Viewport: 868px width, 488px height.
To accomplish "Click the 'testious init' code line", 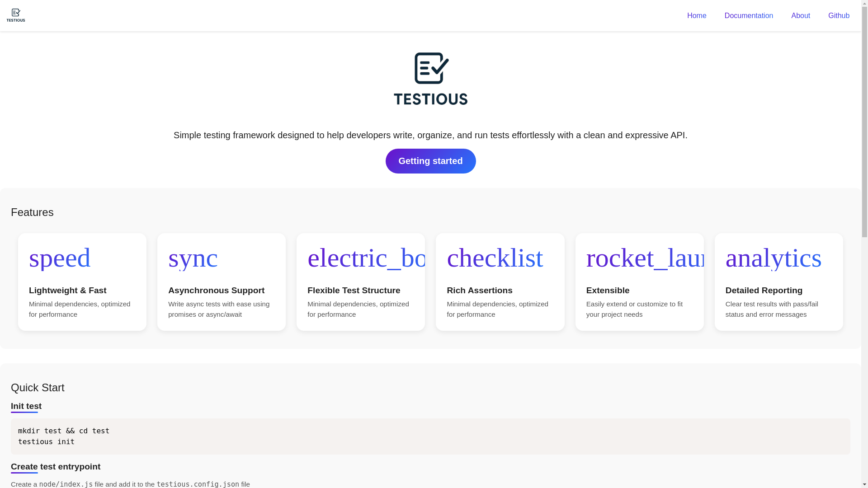I will click(x=46, y=442).
